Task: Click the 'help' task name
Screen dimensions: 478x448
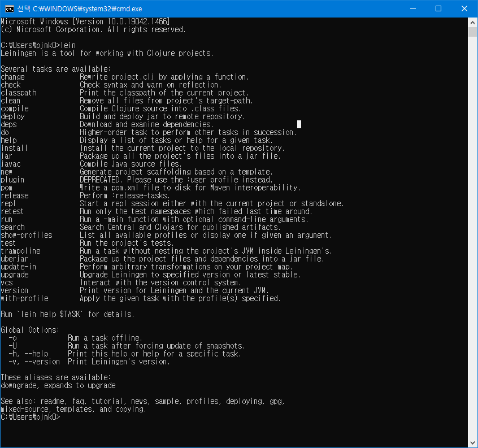Action: [x=8, y=140]
